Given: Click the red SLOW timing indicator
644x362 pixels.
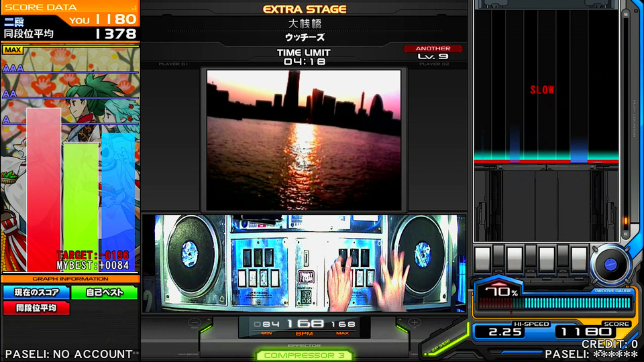Looking at the screenshot, I should tap(542, 90).
